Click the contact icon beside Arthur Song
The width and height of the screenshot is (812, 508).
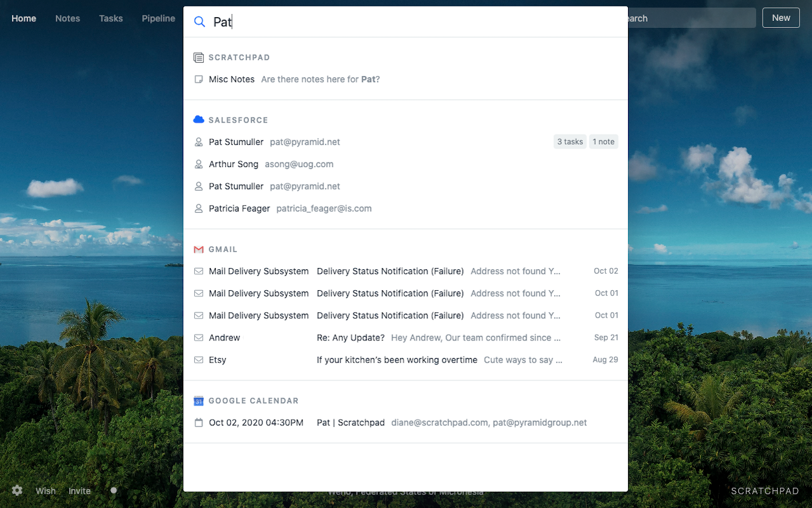click(199, 164)
